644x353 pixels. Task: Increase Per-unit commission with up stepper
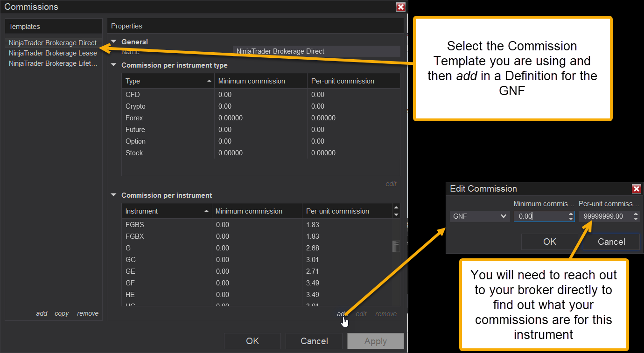(636, 214)
